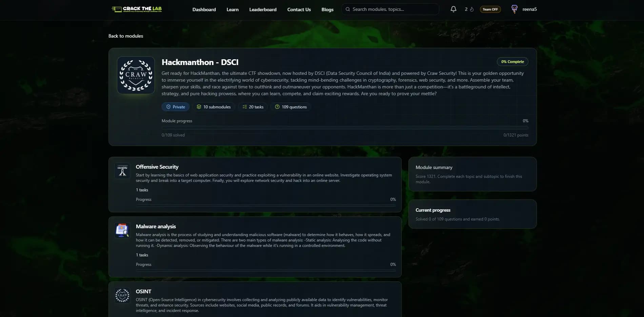Open the Contact Us page
Screen dimensions: 644x317
click(299, 9)
